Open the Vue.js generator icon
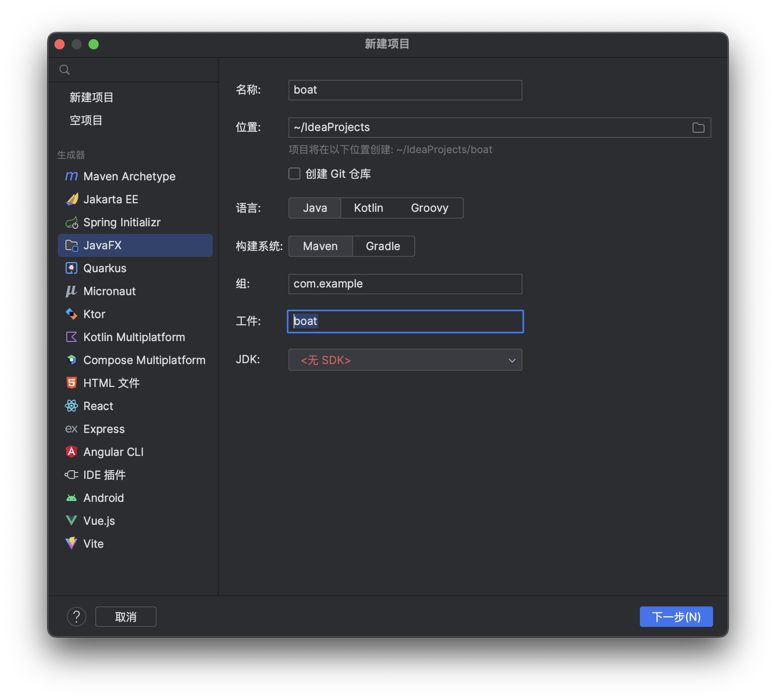Screen dimensions: 776x700 click(x=71, y=521)
